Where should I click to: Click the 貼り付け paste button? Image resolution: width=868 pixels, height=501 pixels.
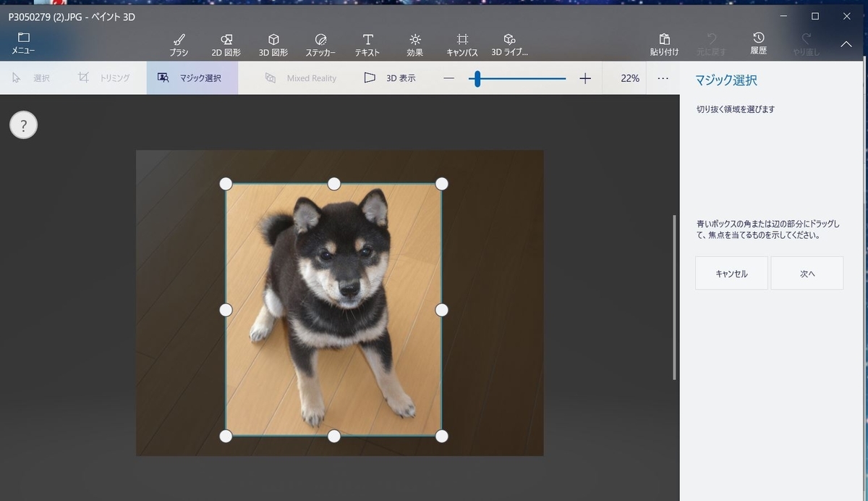coord(664,44)
